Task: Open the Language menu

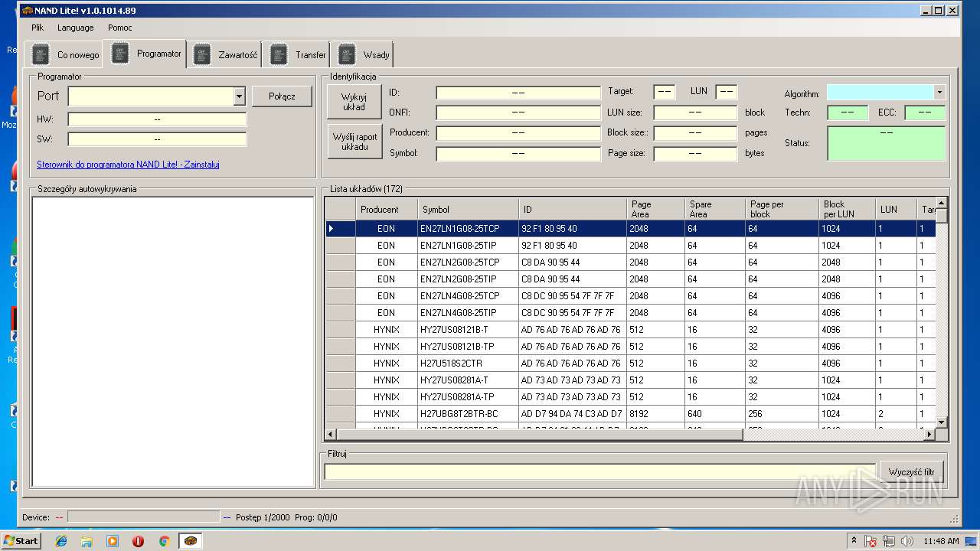Action: (76, 28)
